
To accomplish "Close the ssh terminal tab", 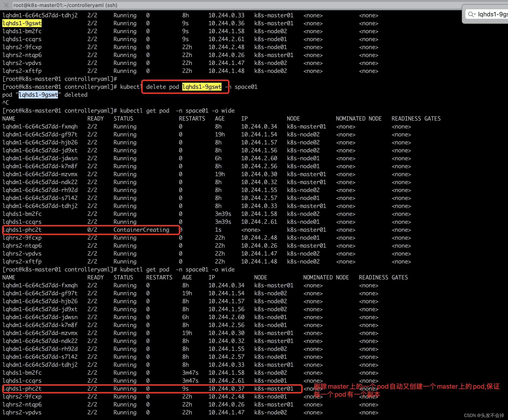I will [6, 5].
